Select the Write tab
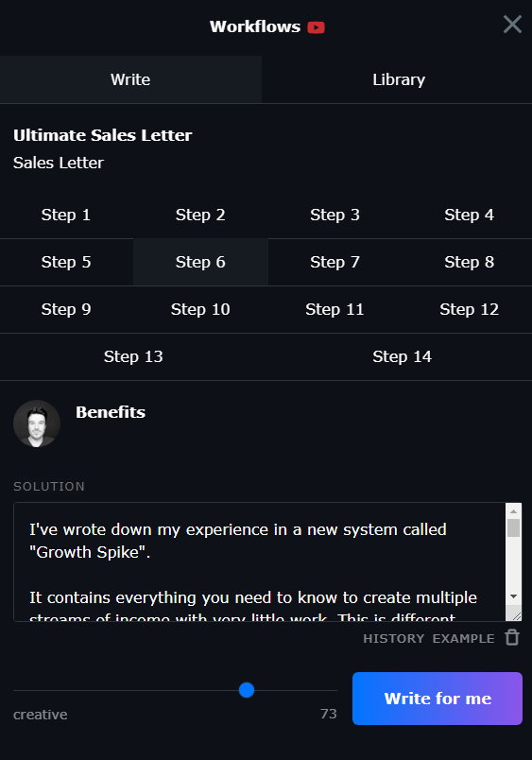 coord(130,79)
